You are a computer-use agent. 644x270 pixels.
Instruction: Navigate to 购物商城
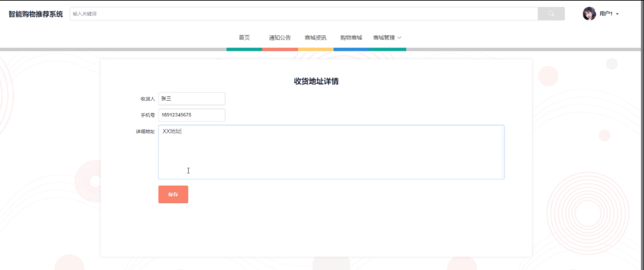tap(351, 38)
